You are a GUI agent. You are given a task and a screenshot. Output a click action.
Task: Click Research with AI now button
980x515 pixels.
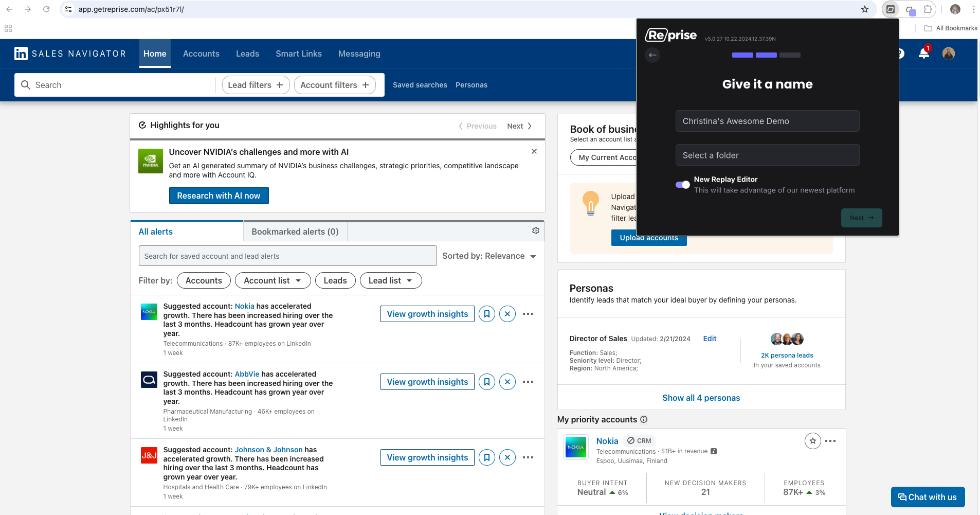click(219, 196)
